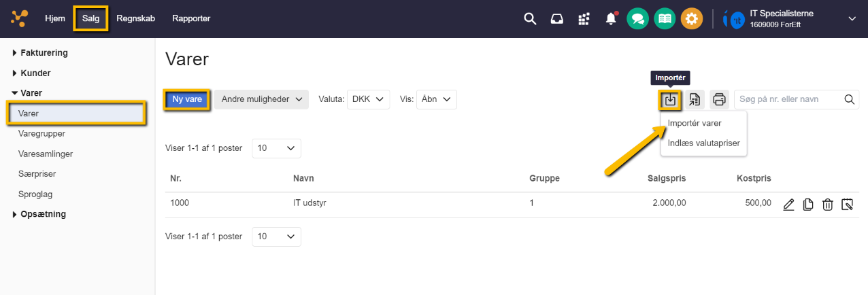Viewport: 868px width, 295px height.
Task: Click the export list icon
Action: click(695, 99)
